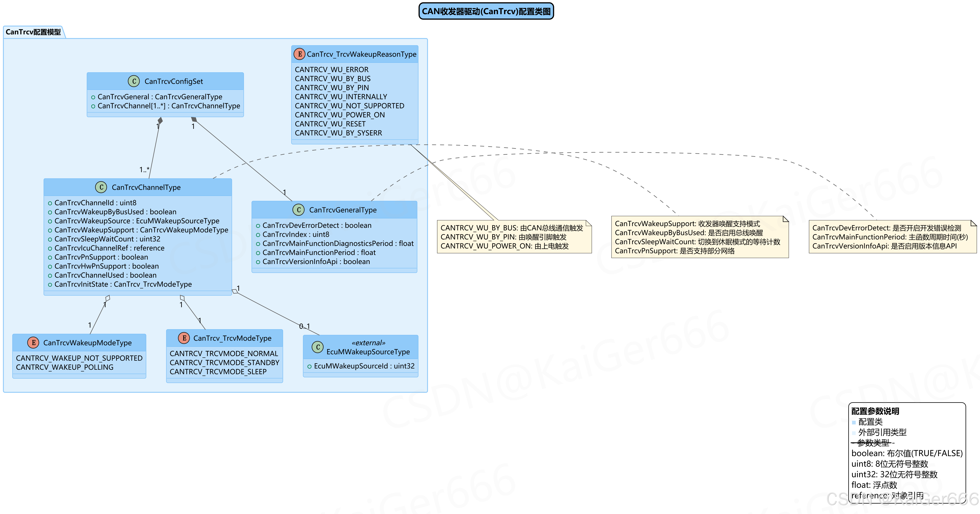
Task: Click the CANTRCV_WU_POWER_ON enum value
Action: click(x=340, y=115)
